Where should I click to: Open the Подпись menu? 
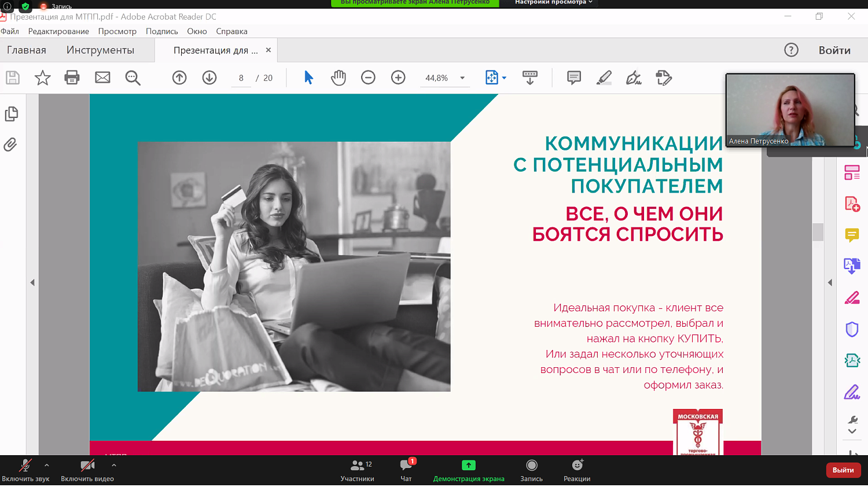pos(161,31)
